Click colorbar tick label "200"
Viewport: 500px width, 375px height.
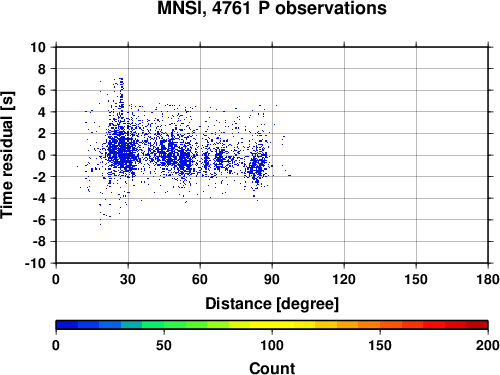[x=488, y=345]
